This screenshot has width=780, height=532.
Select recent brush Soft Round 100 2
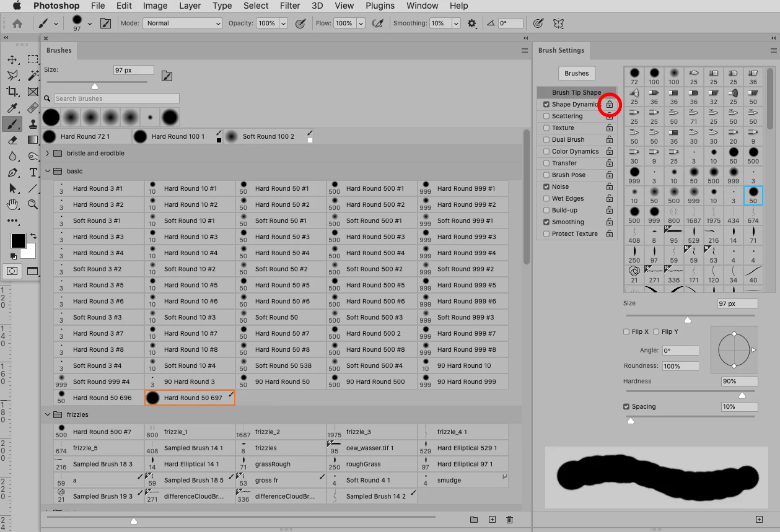coord(269,136)
